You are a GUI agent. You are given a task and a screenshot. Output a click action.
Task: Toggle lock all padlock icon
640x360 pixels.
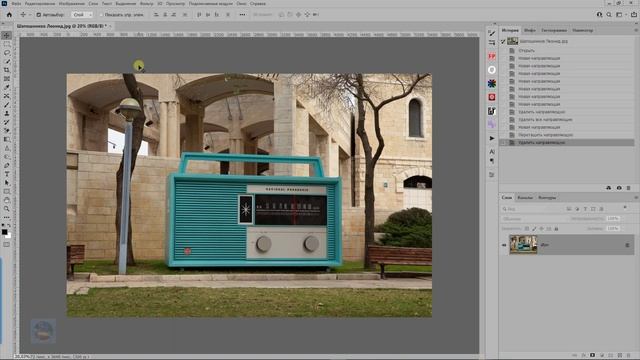556,229
